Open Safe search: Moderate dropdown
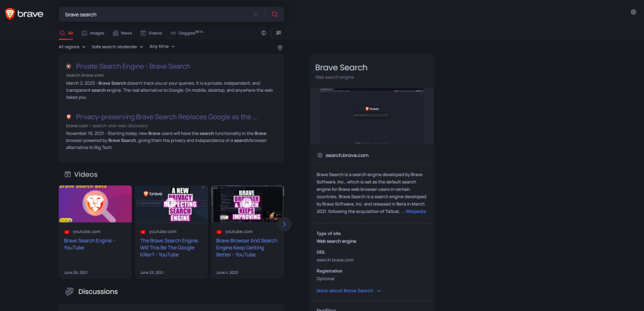644x311 pixels. (118, 46)
